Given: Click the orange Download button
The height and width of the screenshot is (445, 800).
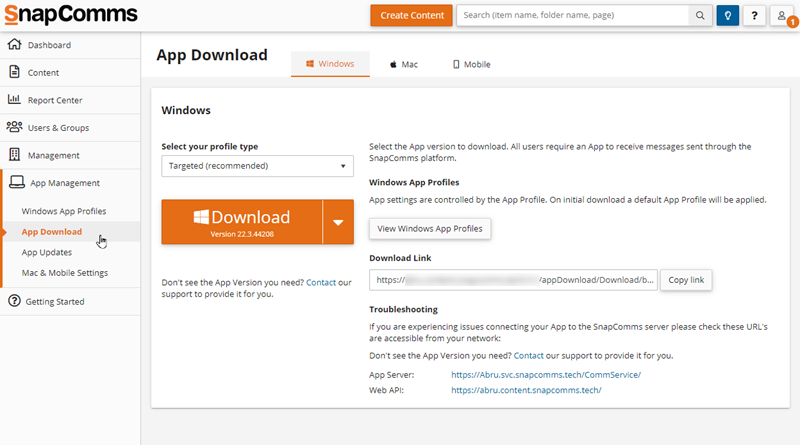Looking at the screenshot, I should point(242,222).
